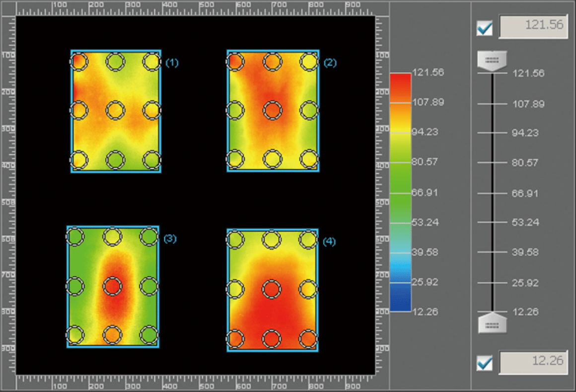Select the top-center circle marker in region 1
This screenshot has height=392, width=576.
115,62
